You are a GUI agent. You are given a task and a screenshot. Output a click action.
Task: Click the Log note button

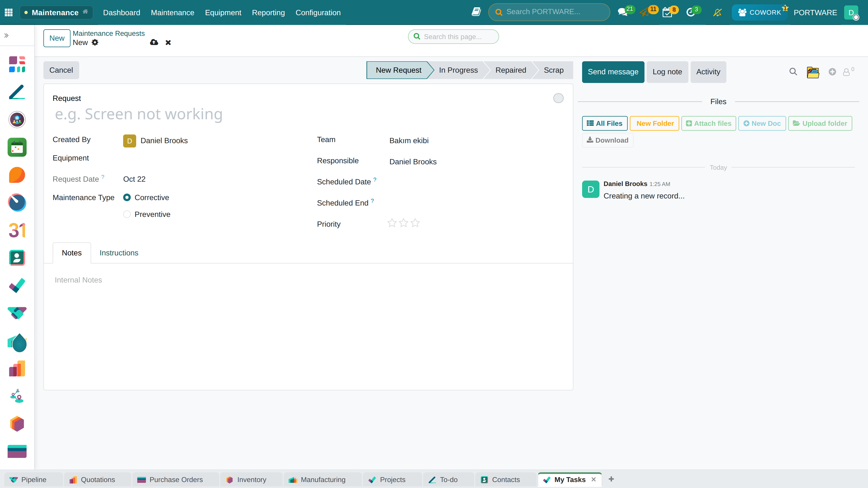(x=667, y=72)
